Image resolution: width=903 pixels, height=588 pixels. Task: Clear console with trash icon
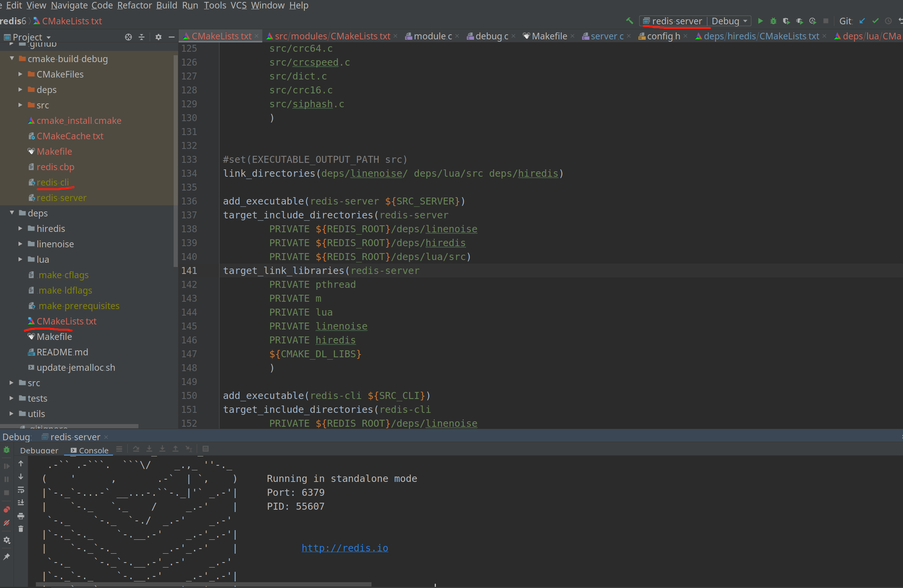pyautogui.click(x=21, y=529)
